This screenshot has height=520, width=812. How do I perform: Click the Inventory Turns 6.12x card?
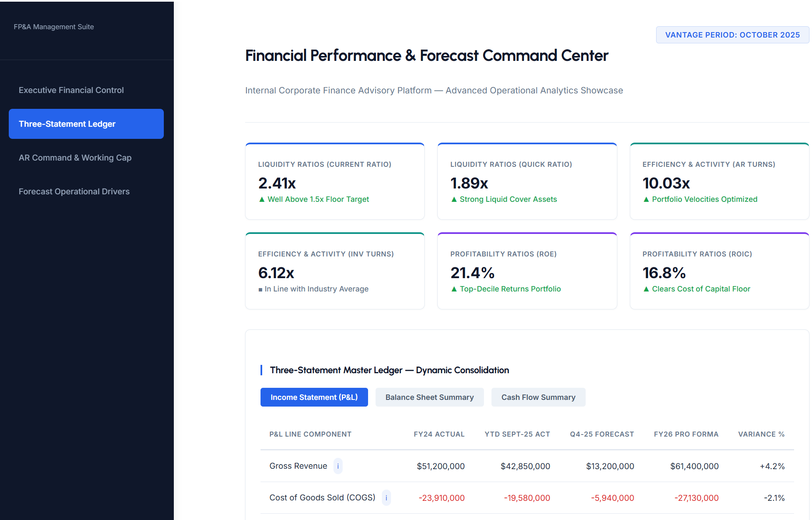point(335,271)
